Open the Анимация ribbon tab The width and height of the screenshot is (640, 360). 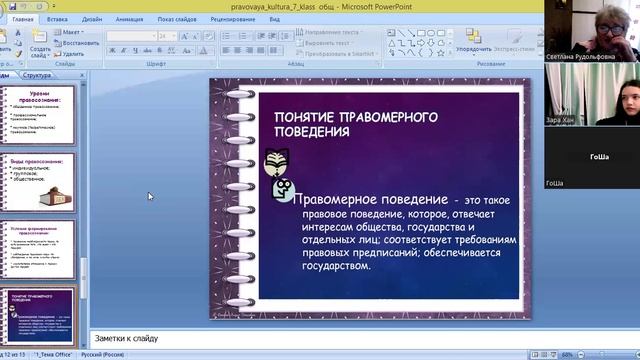[129, 19]
